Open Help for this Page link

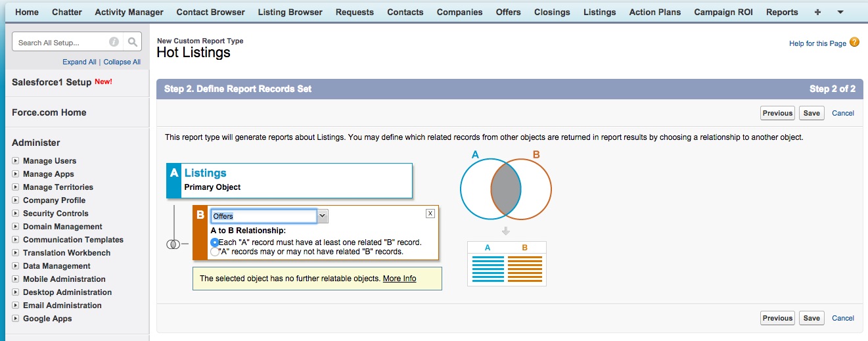(x=817, y=43)
